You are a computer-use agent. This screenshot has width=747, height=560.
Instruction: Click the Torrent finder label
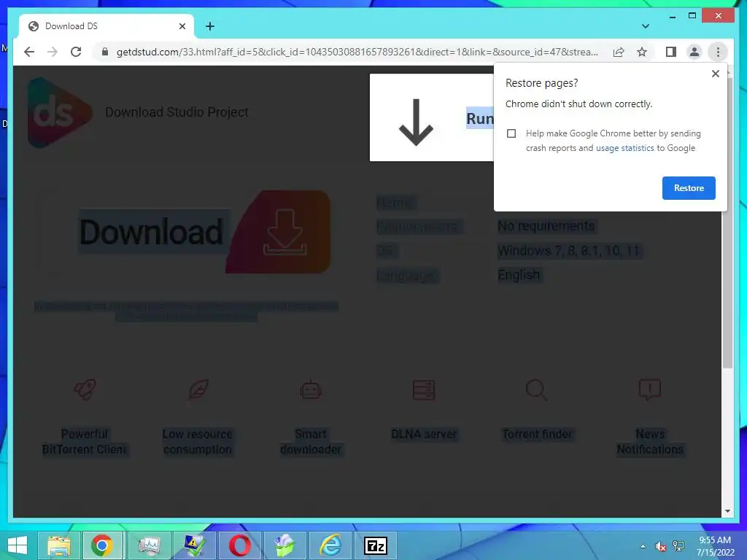[x=537, y=434]
